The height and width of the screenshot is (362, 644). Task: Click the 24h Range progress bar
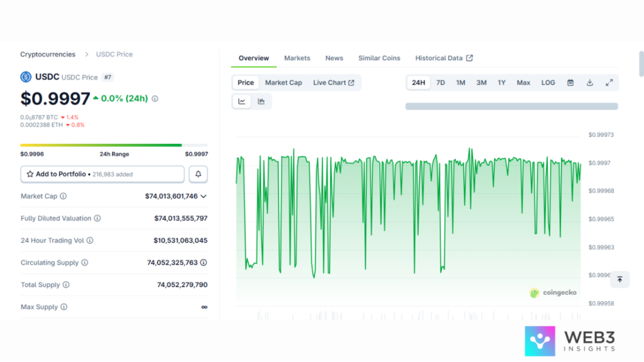[114, 145]
